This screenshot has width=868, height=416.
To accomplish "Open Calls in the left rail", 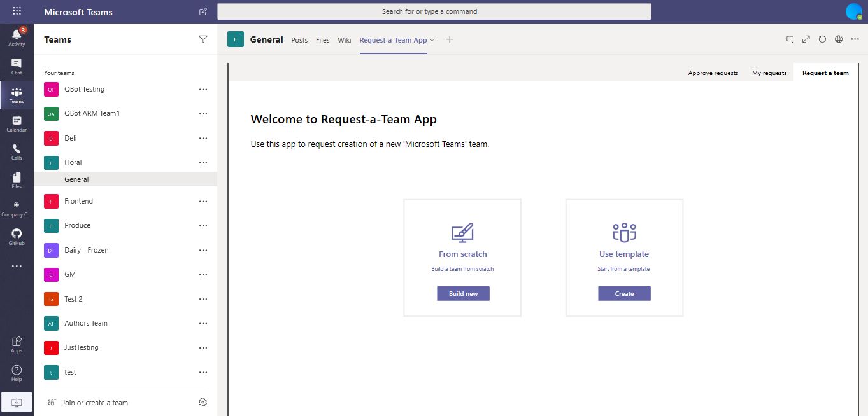I will [17, 151].
